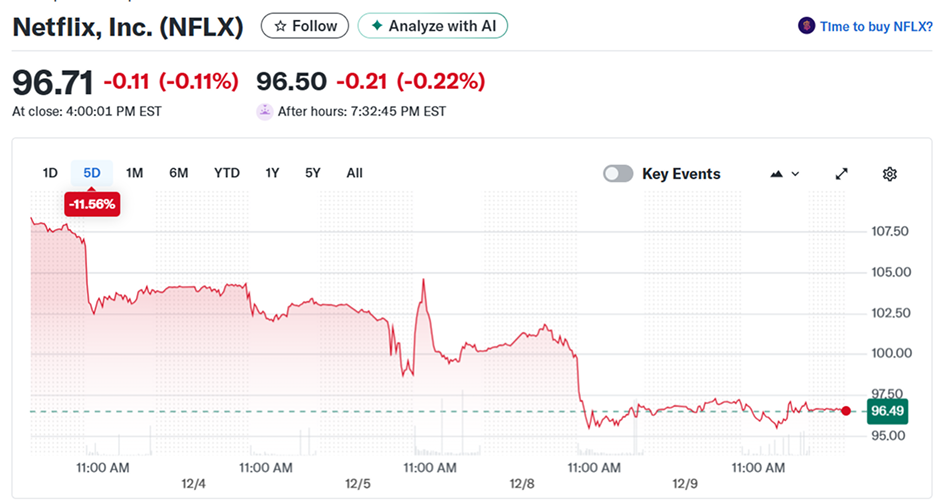Viewport: 936px width, 502px height.
Task: Click the sparkle icon in Analyze with AI
Action: (376, 26)
